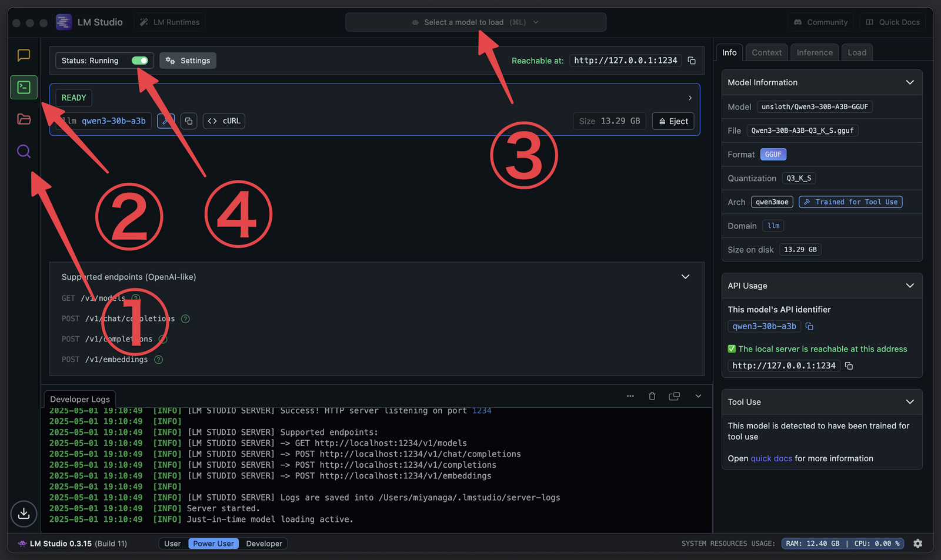Click the READY status badge
This screenshot has width=941, height=560.
click(74, 98)
